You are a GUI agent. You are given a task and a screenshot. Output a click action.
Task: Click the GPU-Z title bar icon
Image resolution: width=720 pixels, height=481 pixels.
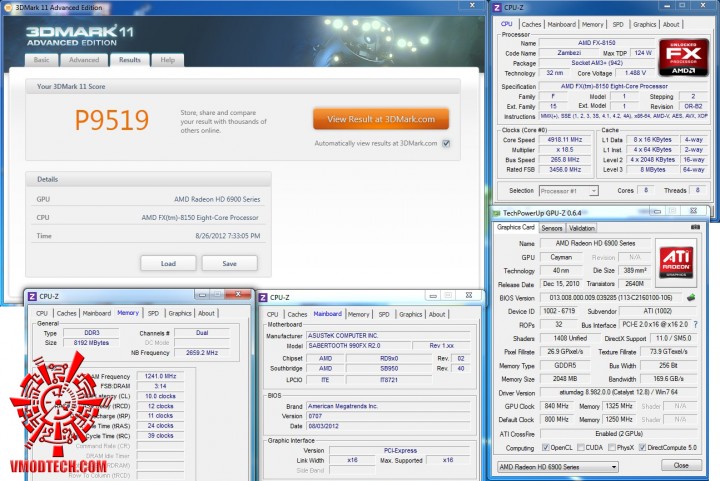pos(496,213)
